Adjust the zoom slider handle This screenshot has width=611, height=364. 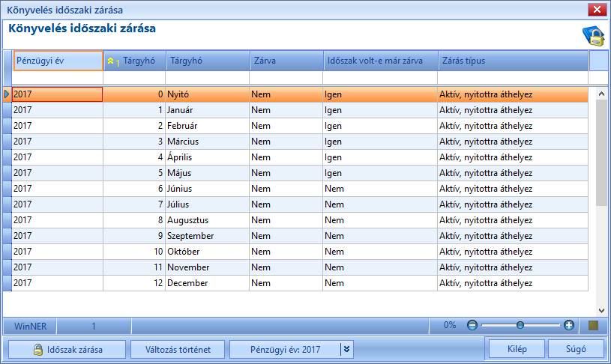pyautogui.click(x=520, y=325)
